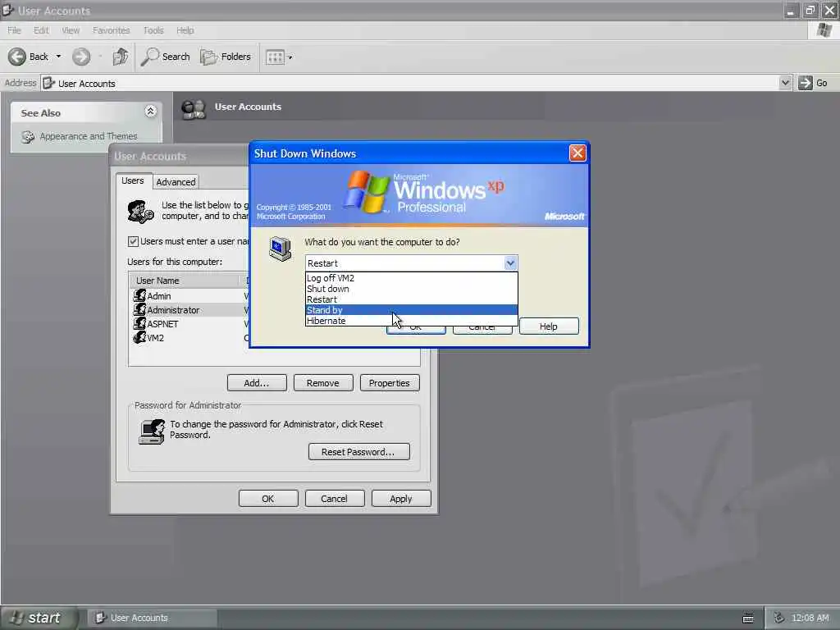This screenshot has width=840, height=630.
Task: Open the Edit menu
Action: pos(41,30)
